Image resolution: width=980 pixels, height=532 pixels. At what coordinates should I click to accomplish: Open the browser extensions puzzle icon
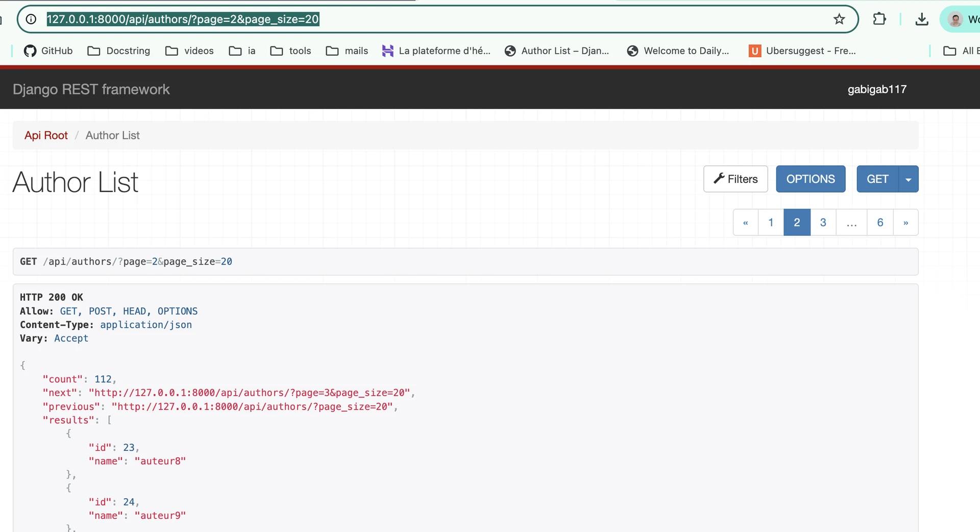click(879, 19)
